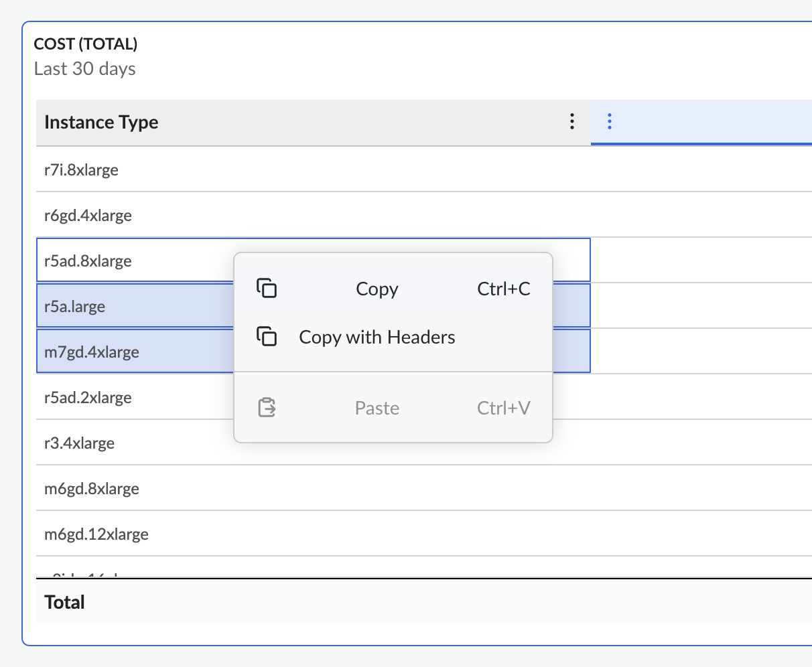This screenshot has width=812, height=667.
Task: Click the Copy icon in context menu
Action: [267, 288]
